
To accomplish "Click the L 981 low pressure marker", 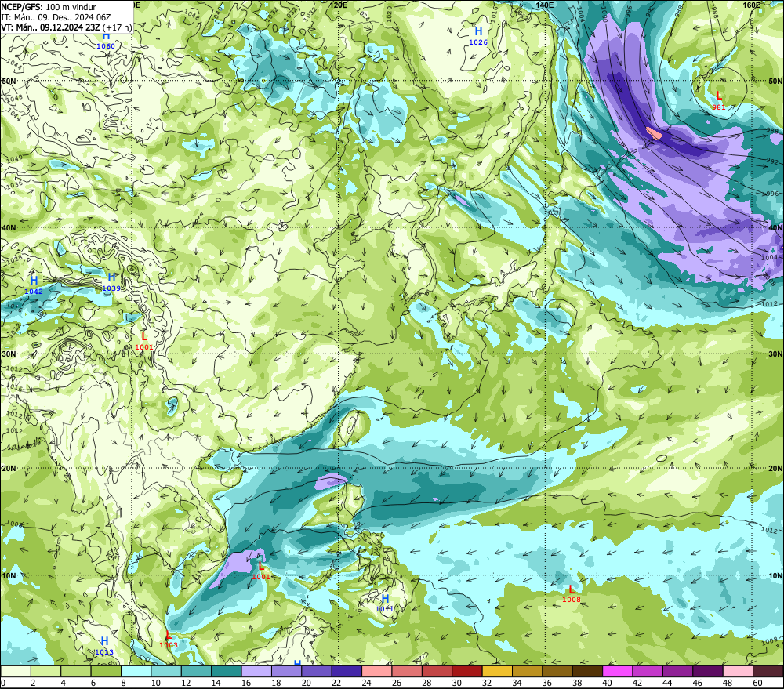I will (719, 100).
